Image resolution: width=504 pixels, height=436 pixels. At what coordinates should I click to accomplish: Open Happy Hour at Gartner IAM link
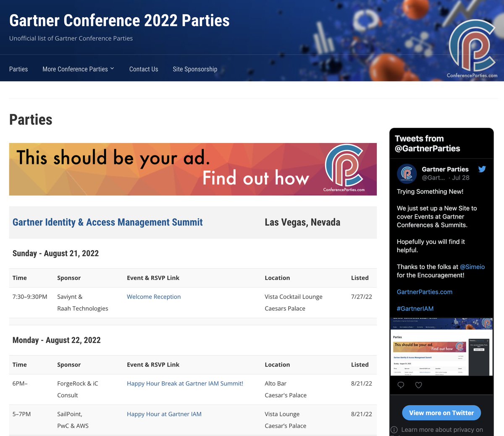tap(164, 414)
